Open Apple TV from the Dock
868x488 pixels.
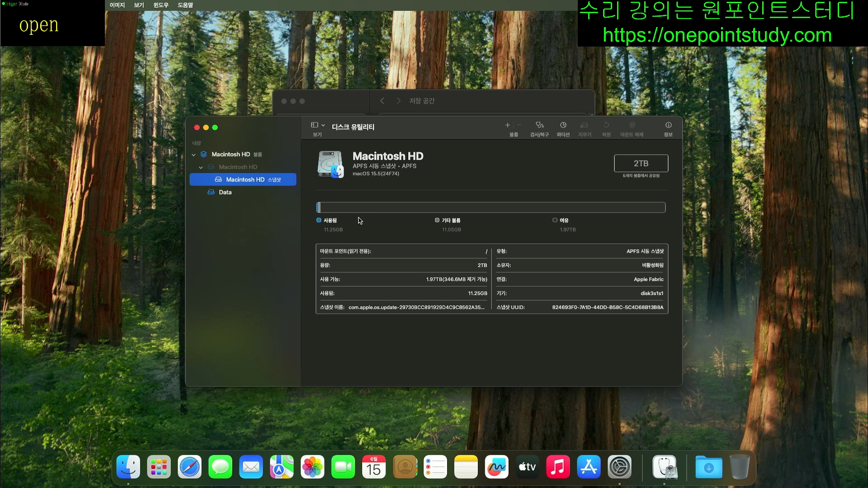(x=527, y=467)
